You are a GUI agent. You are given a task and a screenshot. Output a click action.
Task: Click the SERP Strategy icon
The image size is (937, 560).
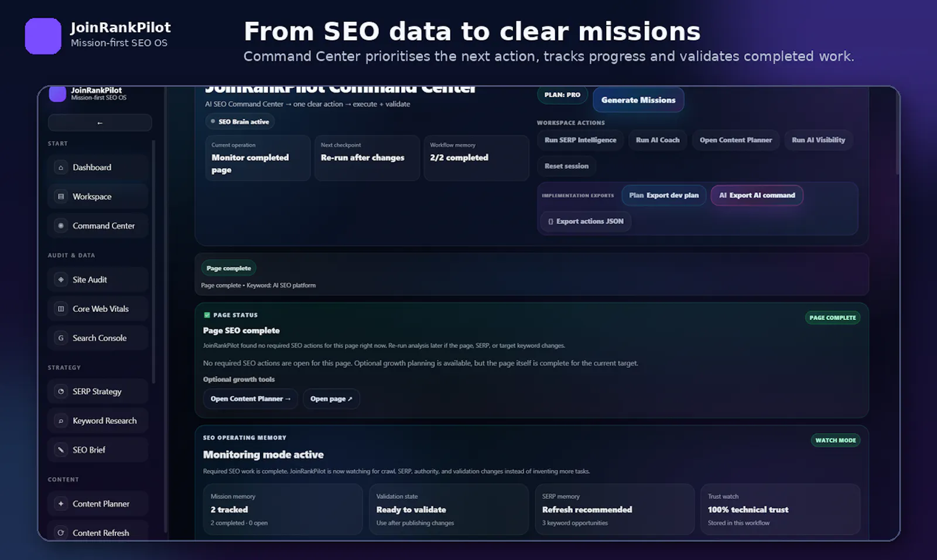[61, 391]
